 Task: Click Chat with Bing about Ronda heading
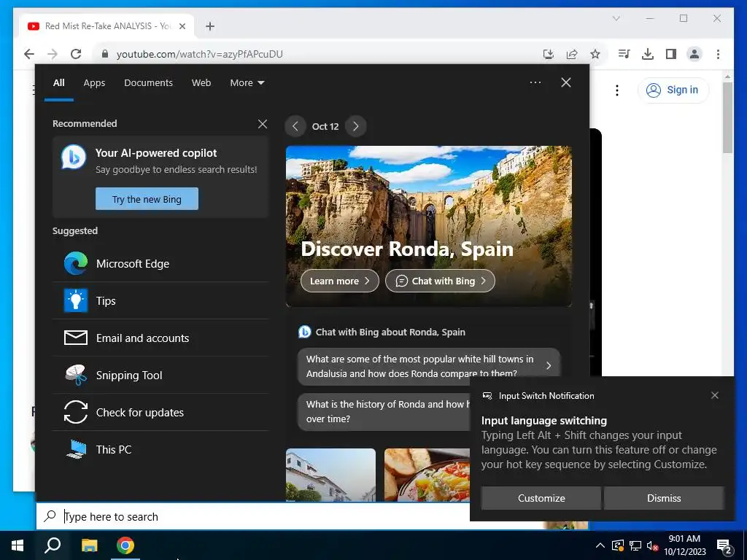[390, 332]
